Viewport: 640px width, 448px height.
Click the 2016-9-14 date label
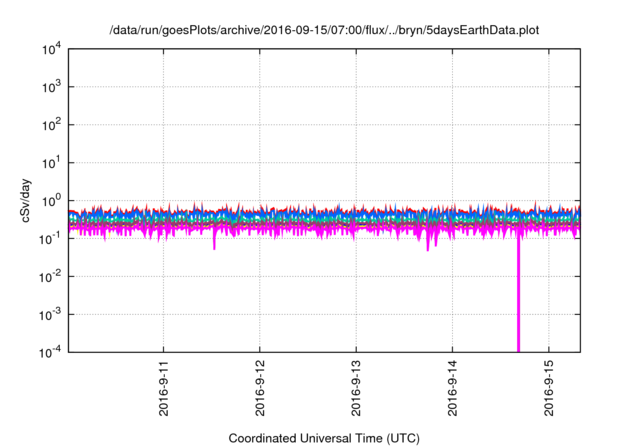tap(452, 388)
